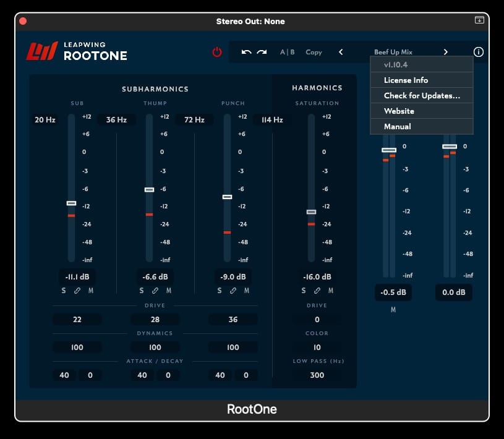Click version v1.10.4 menu entry
Viewport: 504px width, 439px height.
tap(422, 64)
